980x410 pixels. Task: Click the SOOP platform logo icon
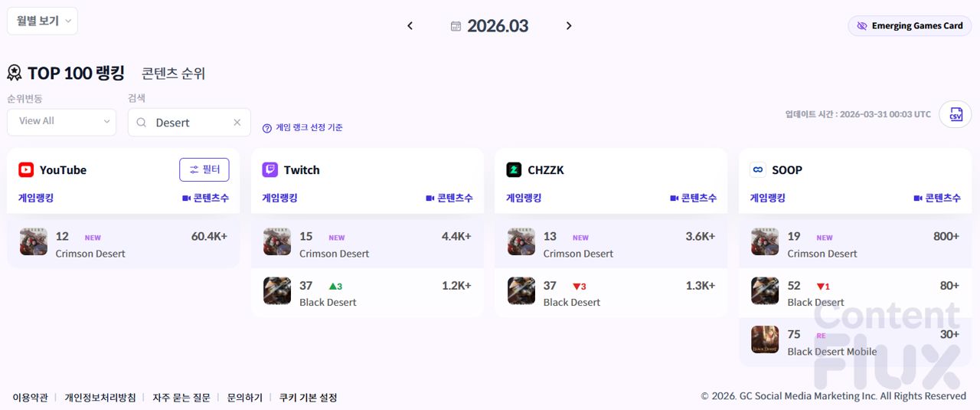click(x=758, y=170)
